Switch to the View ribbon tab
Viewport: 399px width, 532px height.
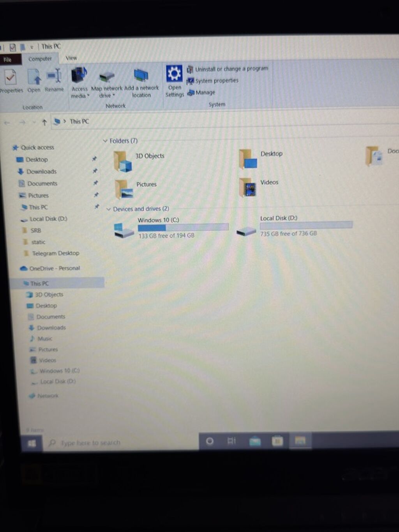point(71,58)
